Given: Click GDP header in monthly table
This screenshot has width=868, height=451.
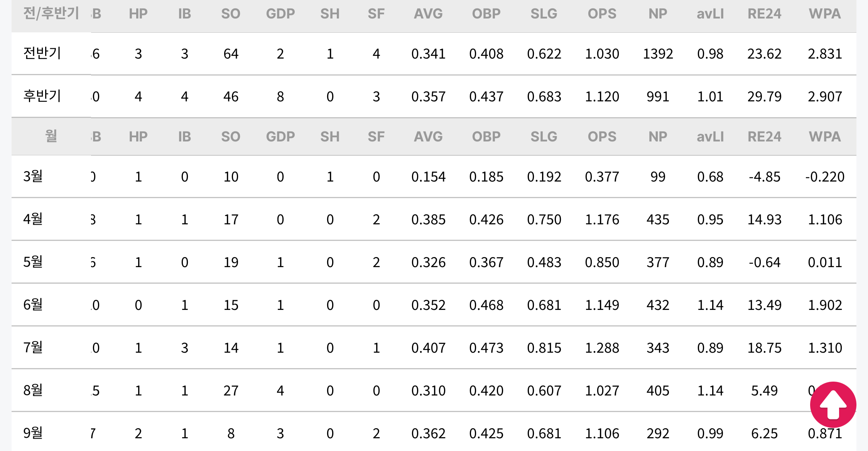Looking at the screenshot, I should click(x=280, y=137).
